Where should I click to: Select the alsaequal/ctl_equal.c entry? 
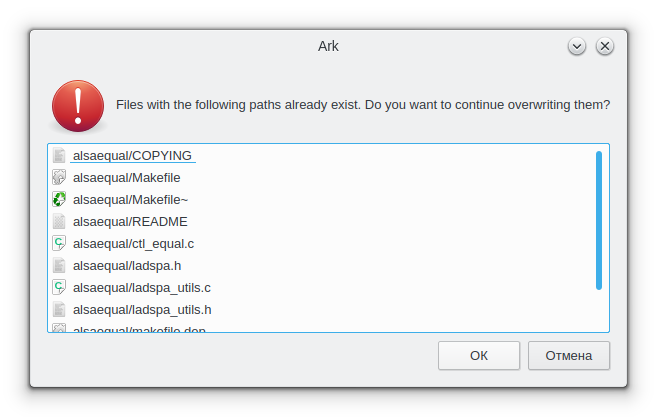pyautogui.click(x=133, y=244)
